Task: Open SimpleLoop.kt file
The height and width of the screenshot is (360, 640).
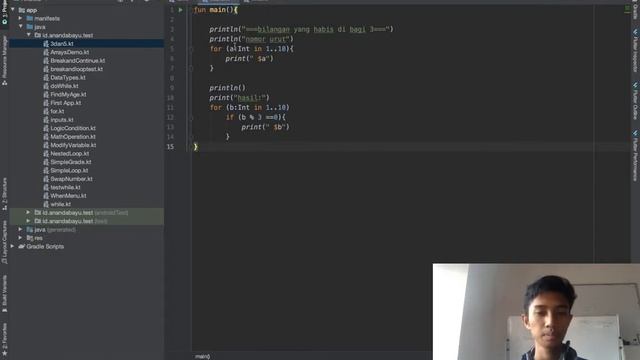Action: click(69, 171)
